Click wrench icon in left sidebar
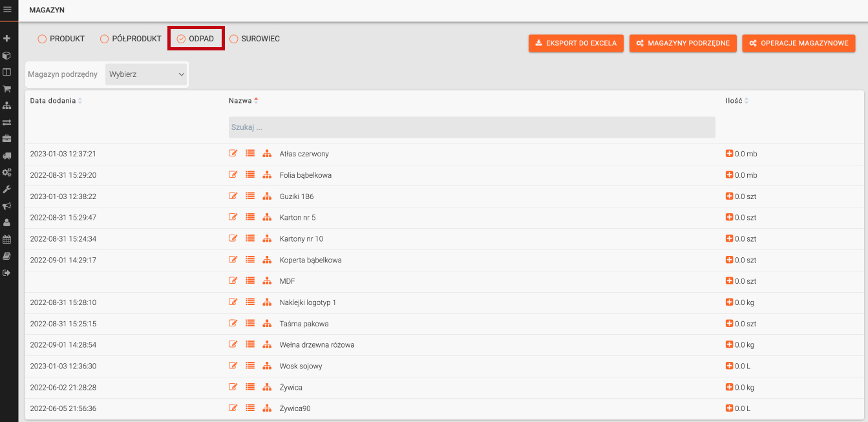Screen dimensions: 868x422 [7, 189]
